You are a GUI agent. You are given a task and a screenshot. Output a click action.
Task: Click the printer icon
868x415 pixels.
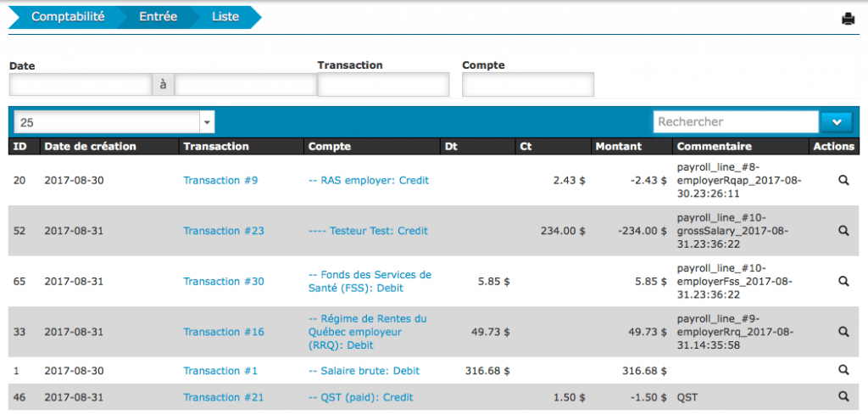point(848,20)
